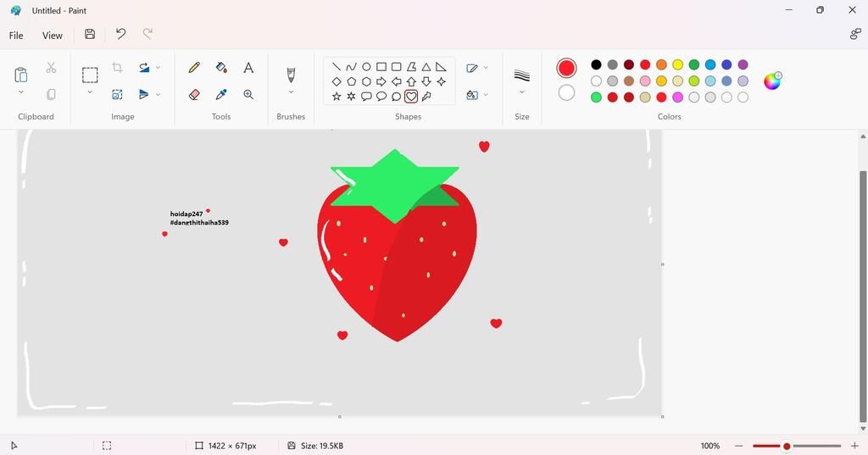Pick the black color swatch

(596, 64)
